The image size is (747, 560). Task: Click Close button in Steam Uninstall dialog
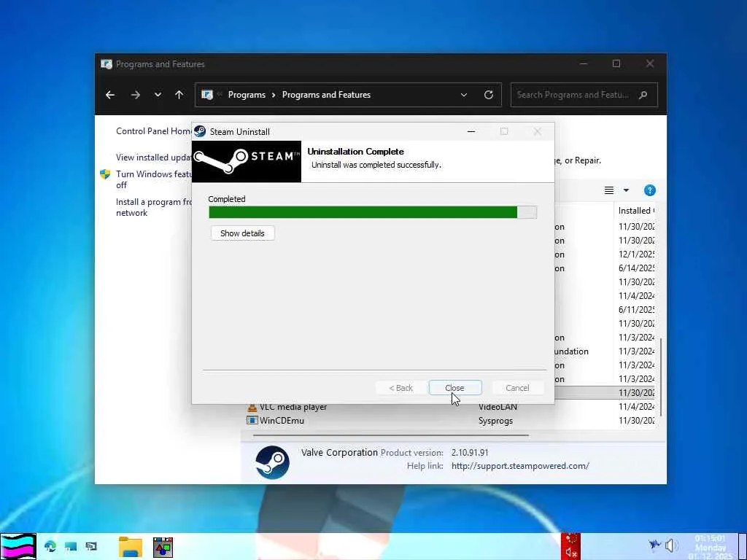pyautogui.click(x=455, y=388)
